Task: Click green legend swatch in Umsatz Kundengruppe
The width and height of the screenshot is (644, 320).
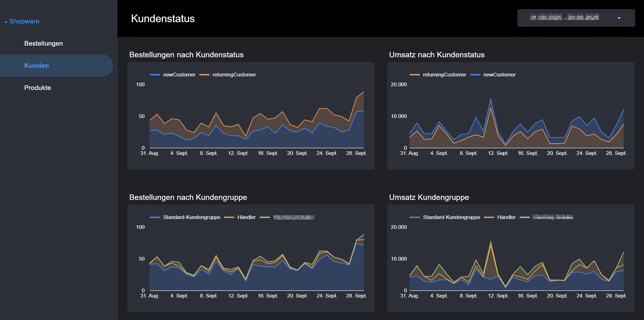Action: pyautogui.click(x=525, y=217)
